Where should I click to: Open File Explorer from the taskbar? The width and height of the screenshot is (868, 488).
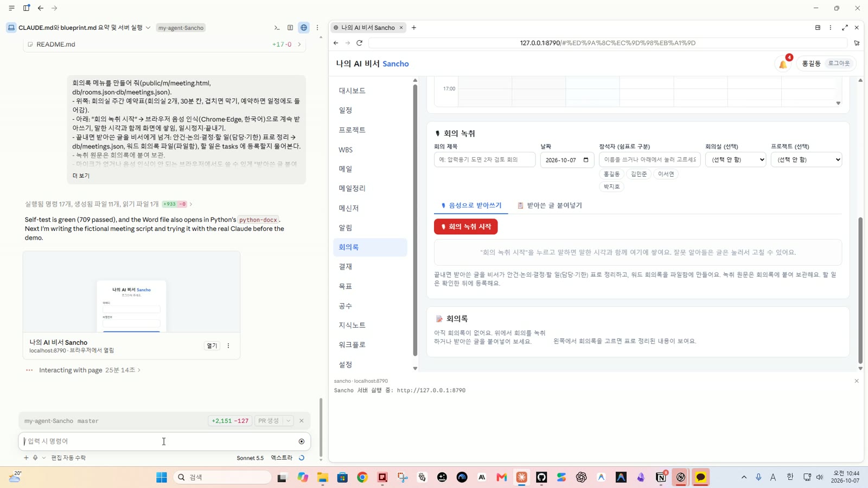tap(323, 477)
